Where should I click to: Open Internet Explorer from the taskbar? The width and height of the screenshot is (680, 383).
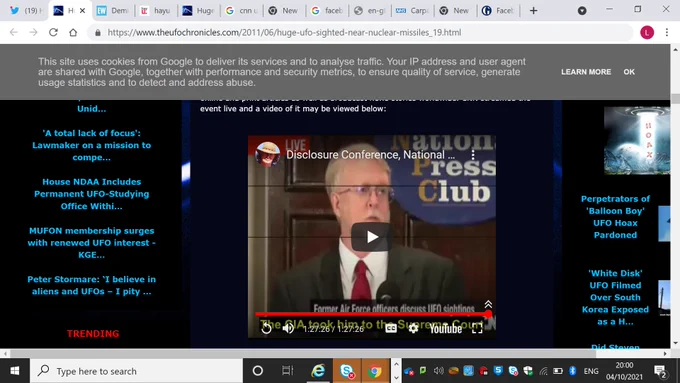click(318, 371)
